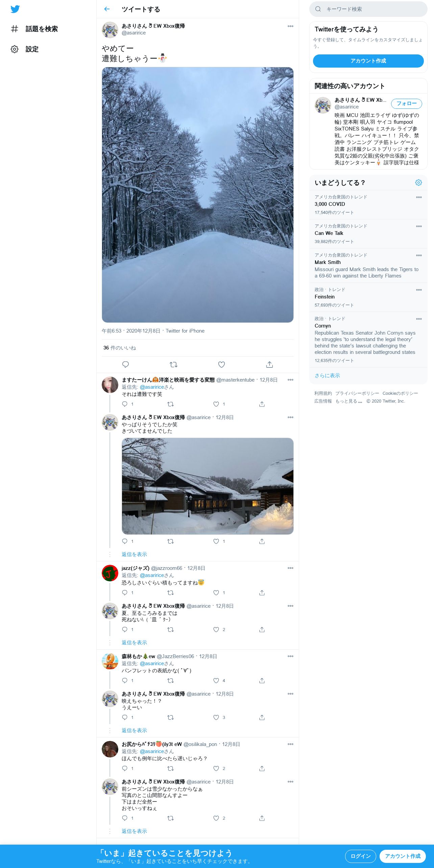The image size is (434, 868).
Task: Share the reply from @osilikala_pon
Action: (x=262, y=768)
